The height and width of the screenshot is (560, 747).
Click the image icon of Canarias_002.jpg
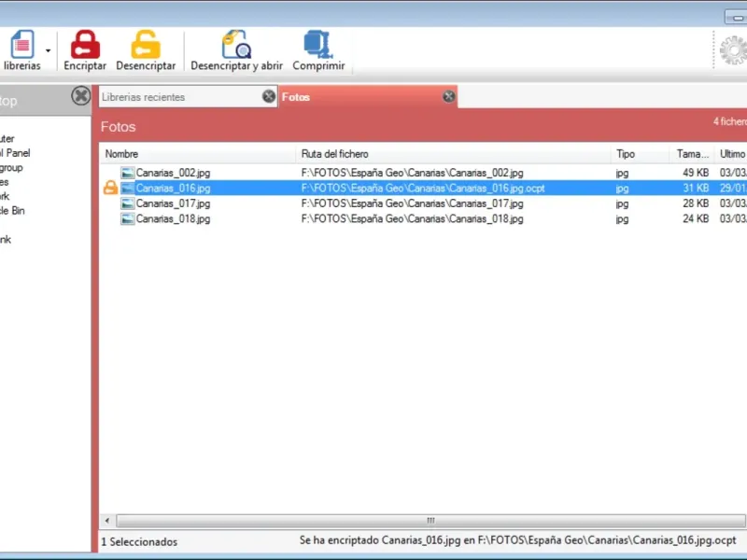[127, 173]
